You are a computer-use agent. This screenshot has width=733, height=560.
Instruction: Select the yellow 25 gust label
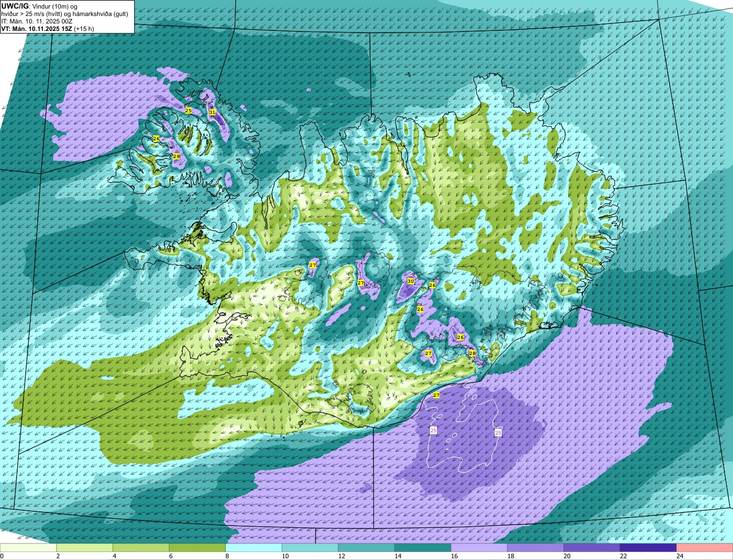pyautogui.click(x=188, y=110)
